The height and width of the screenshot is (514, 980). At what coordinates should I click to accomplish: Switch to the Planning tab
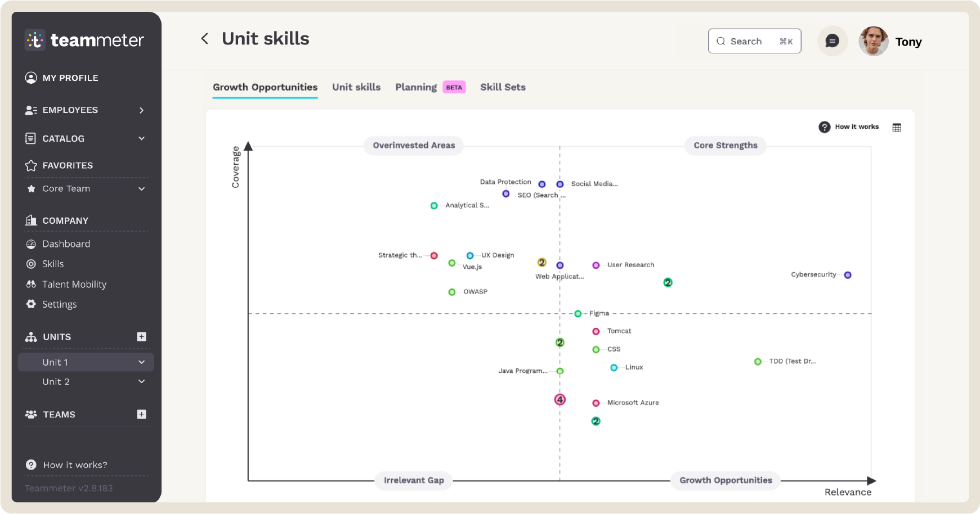[416, 87]
